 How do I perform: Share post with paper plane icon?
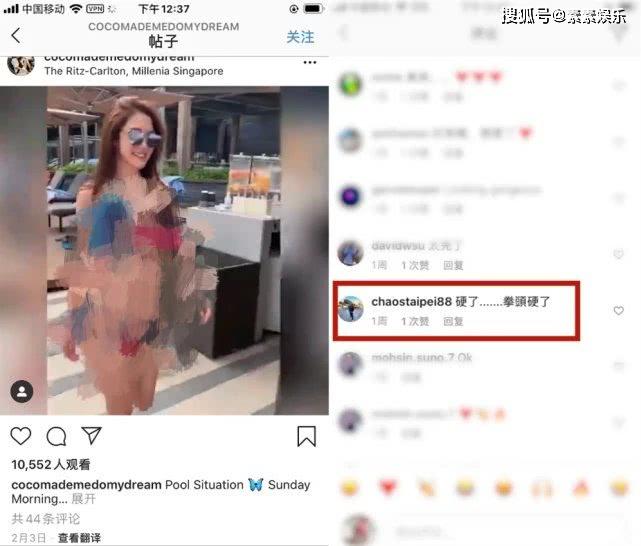coord(91,436)
